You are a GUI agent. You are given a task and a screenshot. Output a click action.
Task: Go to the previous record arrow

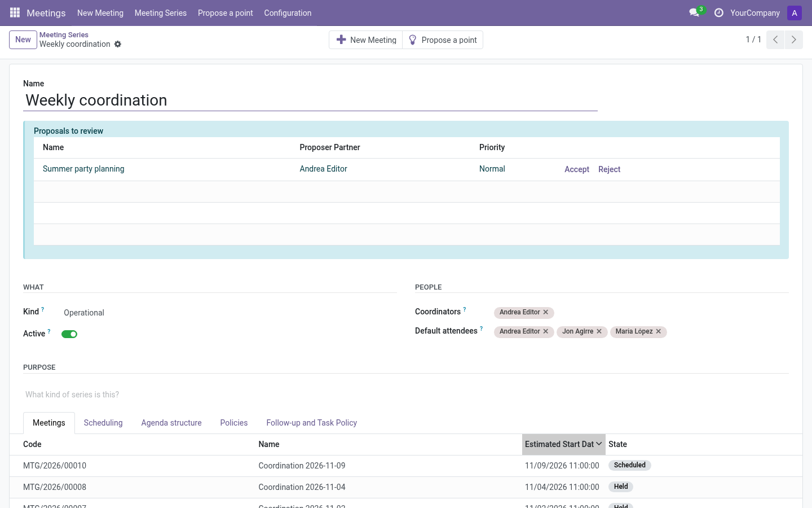point(775,40)
